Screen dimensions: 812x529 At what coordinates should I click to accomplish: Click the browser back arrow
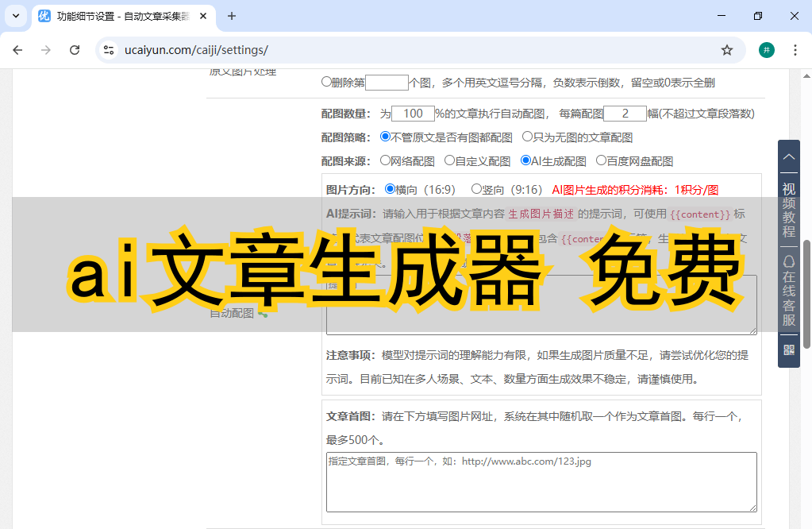(x=17, y=50)
